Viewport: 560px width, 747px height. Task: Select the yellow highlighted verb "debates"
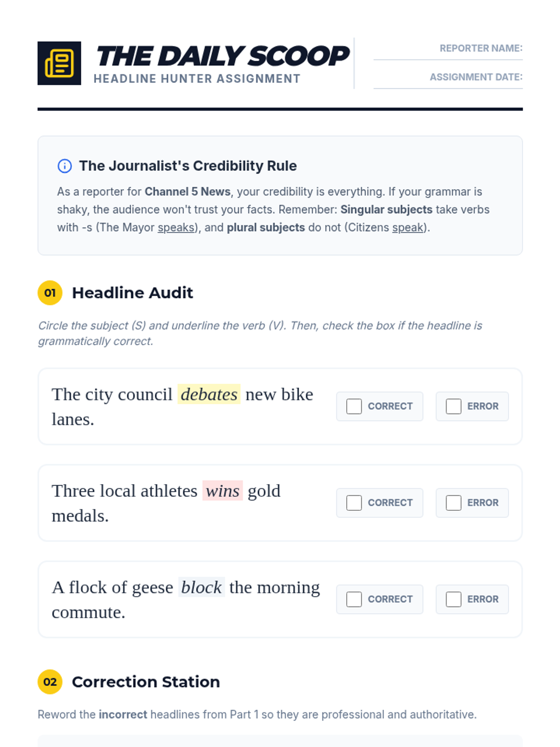(209, 395)
